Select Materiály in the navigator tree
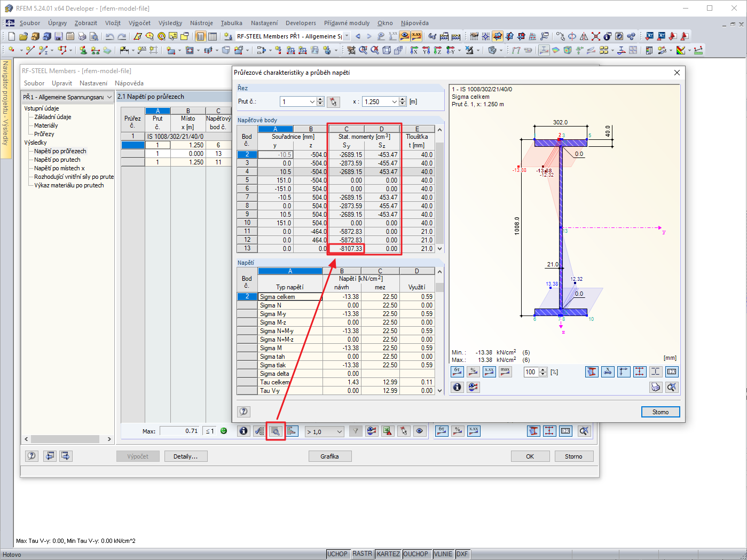The height and width of the screenshot is (560, 747). (46, 125)
